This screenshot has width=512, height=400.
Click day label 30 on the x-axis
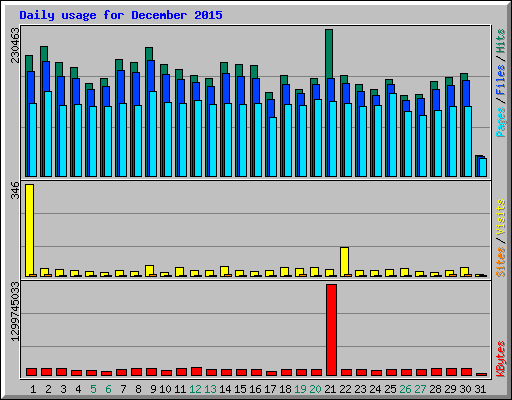coord(465,389)
